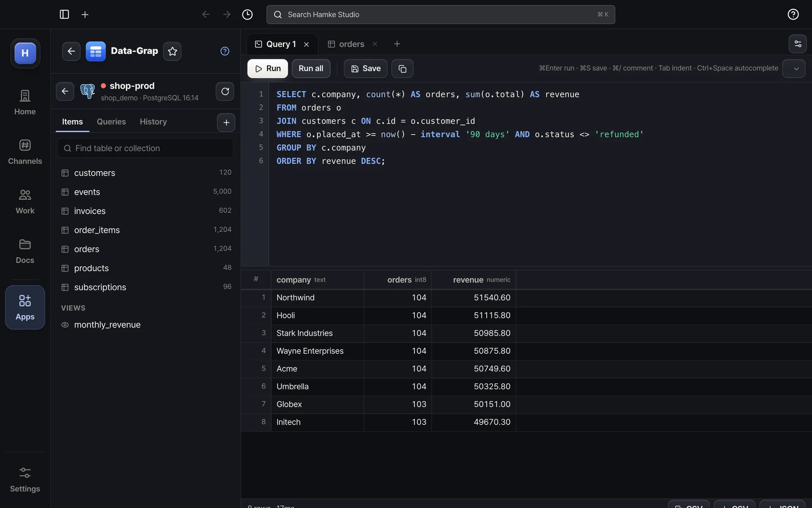This screenshot has height=508, width=812.
Task: Open the customers table
Action: click(145, 173)
